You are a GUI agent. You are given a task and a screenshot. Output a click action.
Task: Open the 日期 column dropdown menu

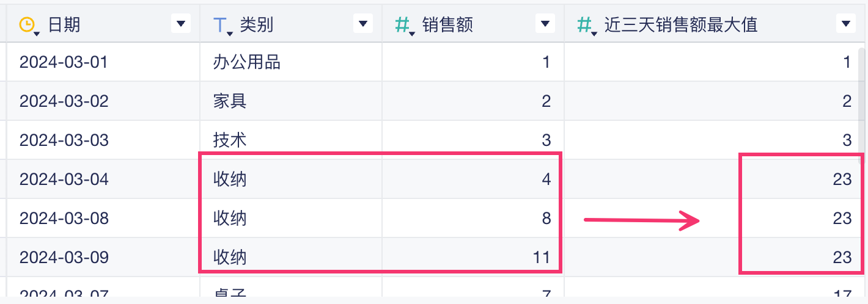coord(180,24)
